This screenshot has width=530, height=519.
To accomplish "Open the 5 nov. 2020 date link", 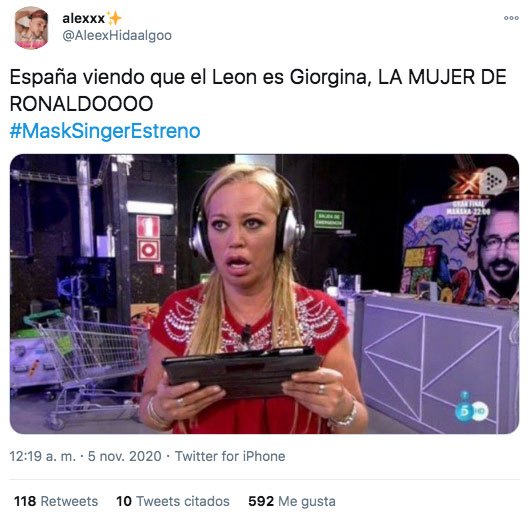I will 124,456.
